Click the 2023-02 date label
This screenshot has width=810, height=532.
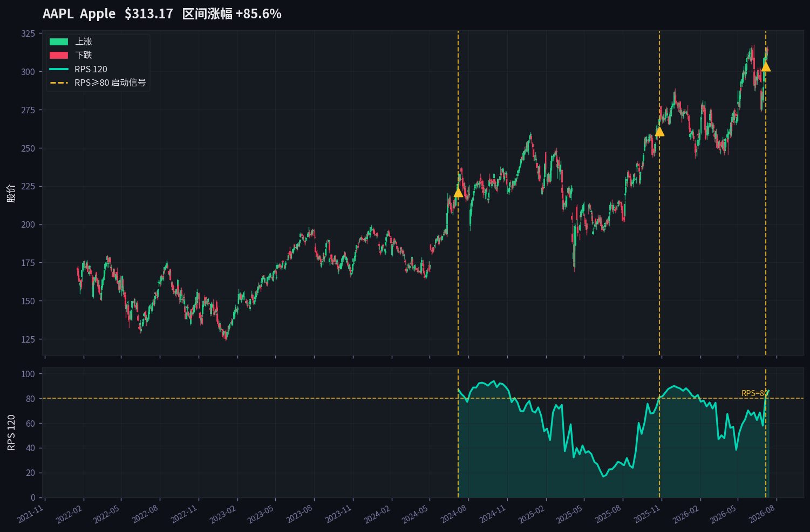224,514
